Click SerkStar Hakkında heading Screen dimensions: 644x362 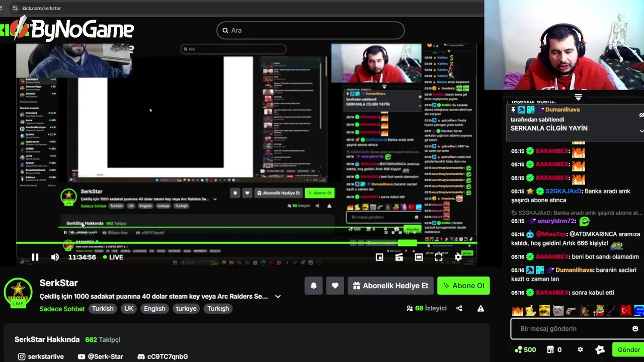[x=47, y=339]
